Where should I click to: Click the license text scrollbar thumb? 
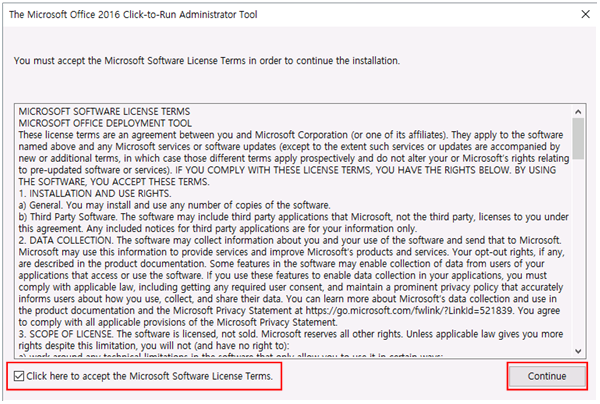[578, 138]
